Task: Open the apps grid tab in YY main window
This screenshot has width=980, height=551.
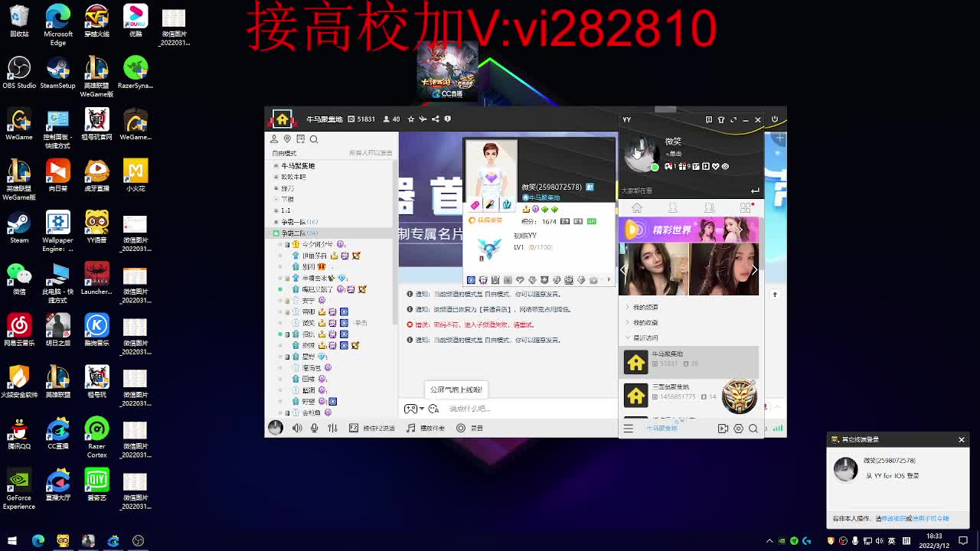Action: (746, 208)
